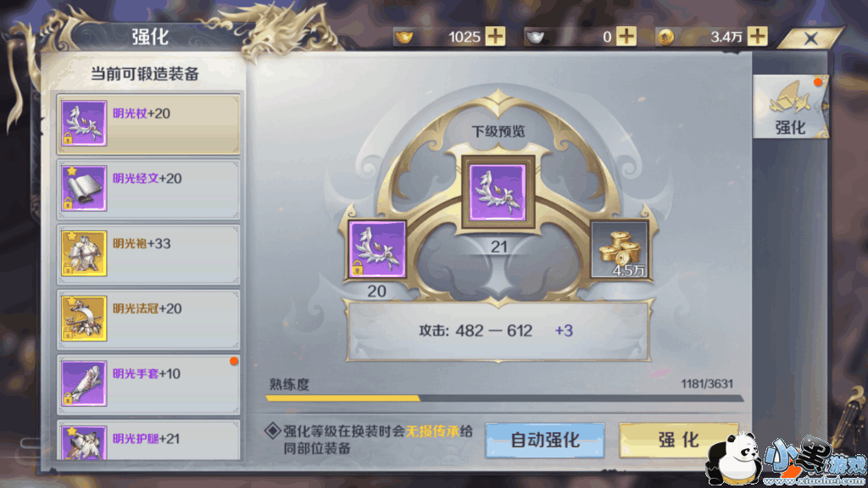Click the 4.5万 coin cost icon
868x488 pixels.
[619, 250]
